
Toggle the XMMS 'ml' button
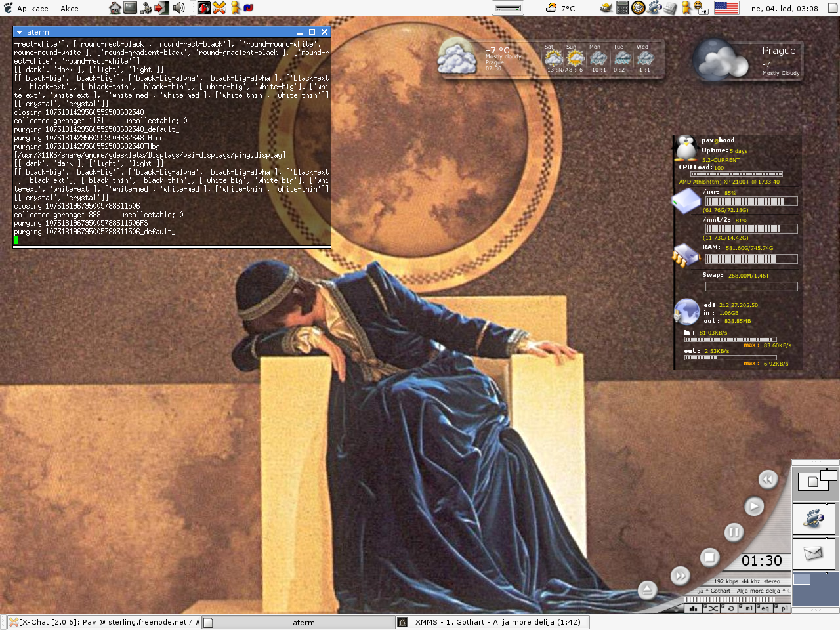pos(748,608)
